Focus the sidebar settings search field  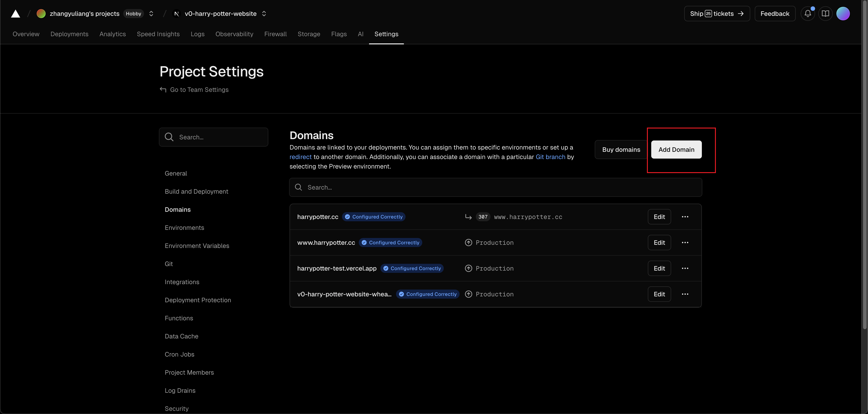click(x=214, y=137)
